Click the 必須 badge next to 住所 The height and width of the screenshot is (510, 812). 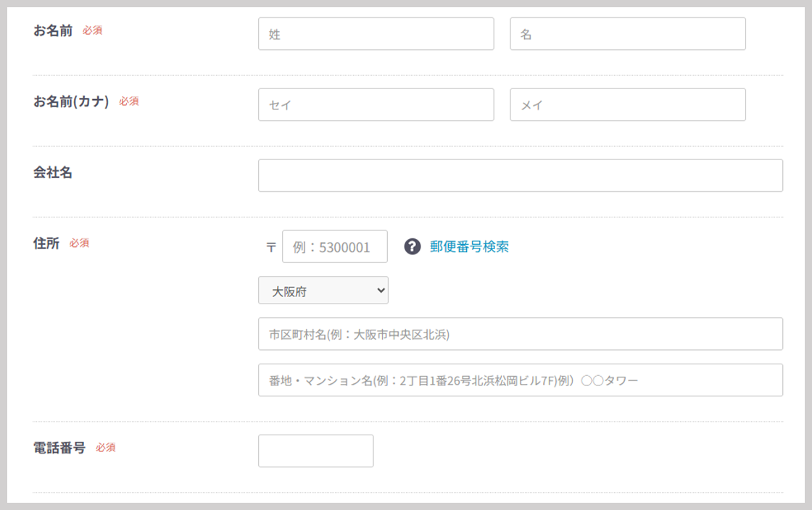coord(79,243)
